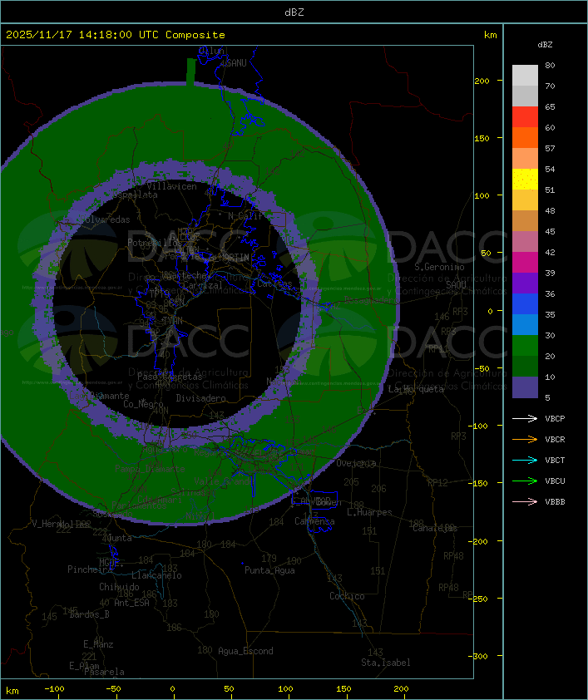Click the Sta.Isabel place label
The width and height of the screenshot is (588, 700).
click(x=386, y=663)
